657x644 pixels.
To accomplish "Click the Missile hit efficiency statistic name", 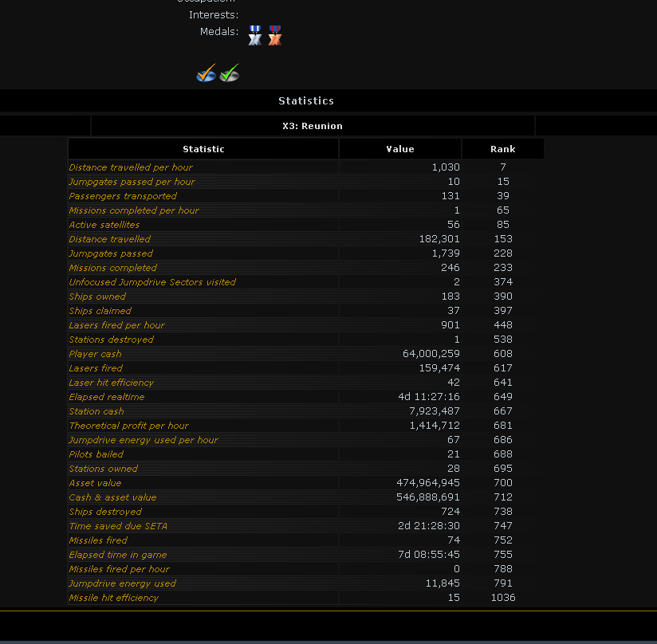I will [x=114, y=598].
